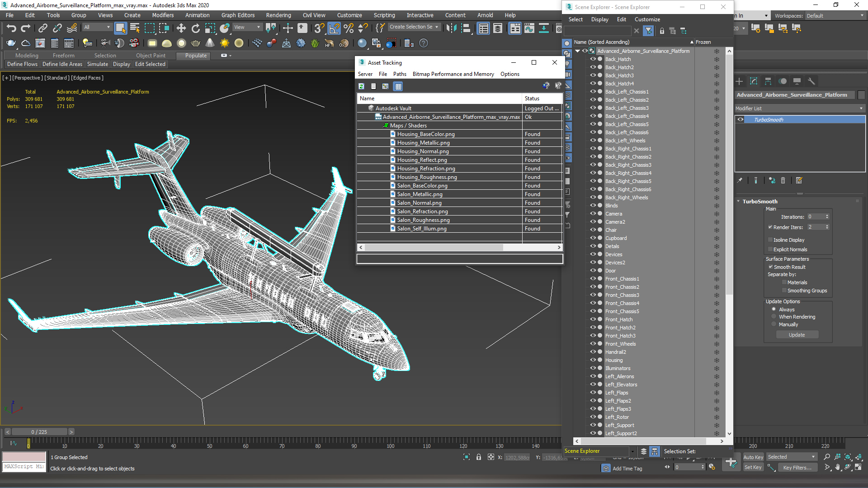Select the TurboSmooth modifier icon
This screenshot has width=868, height=488.
tap(741, 119)
